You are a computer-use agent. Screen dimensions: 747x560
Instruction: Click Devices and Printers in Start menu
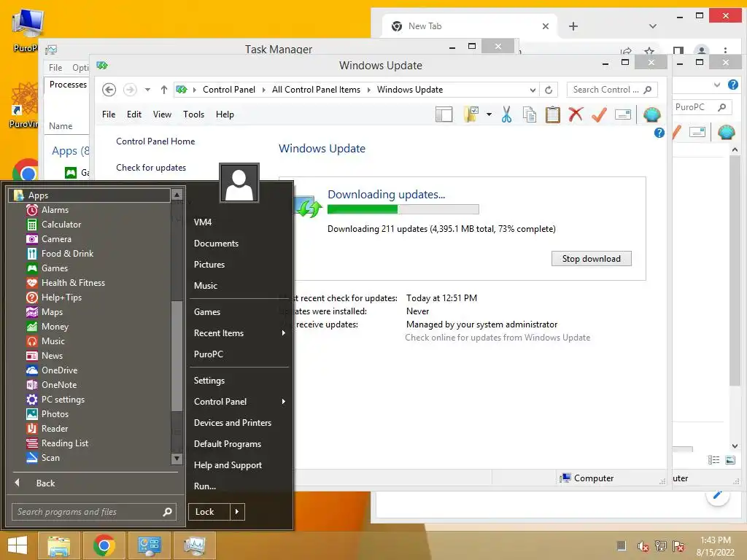point(233,423)
